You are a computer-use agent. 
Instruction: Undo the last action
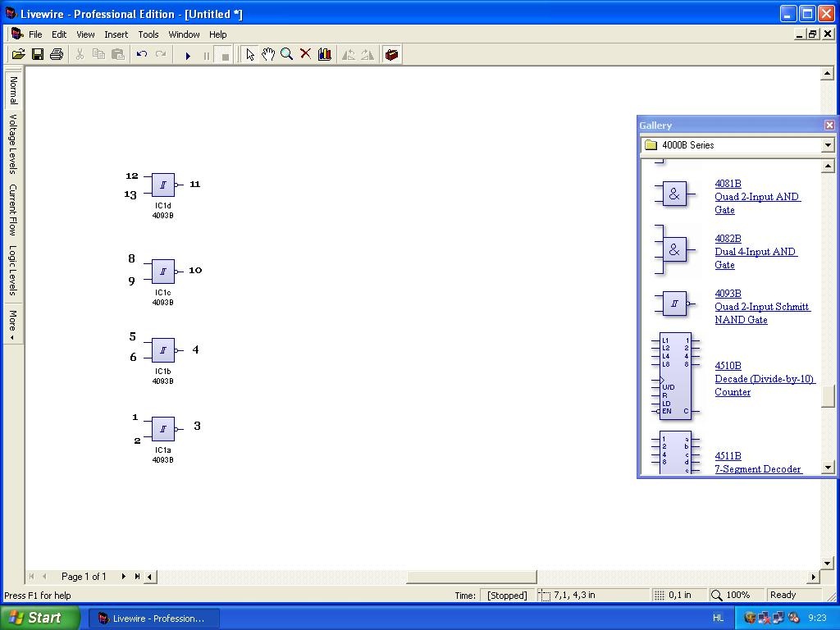coord(141,54)
